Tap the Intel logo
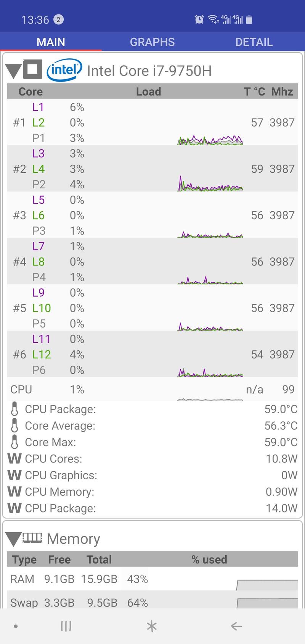Screen dimensions: 305x644 [64, 70]
